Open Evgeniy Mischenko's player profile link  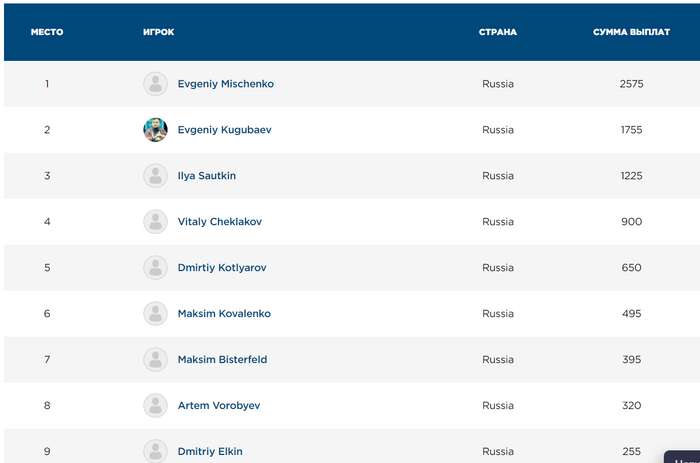225,84
